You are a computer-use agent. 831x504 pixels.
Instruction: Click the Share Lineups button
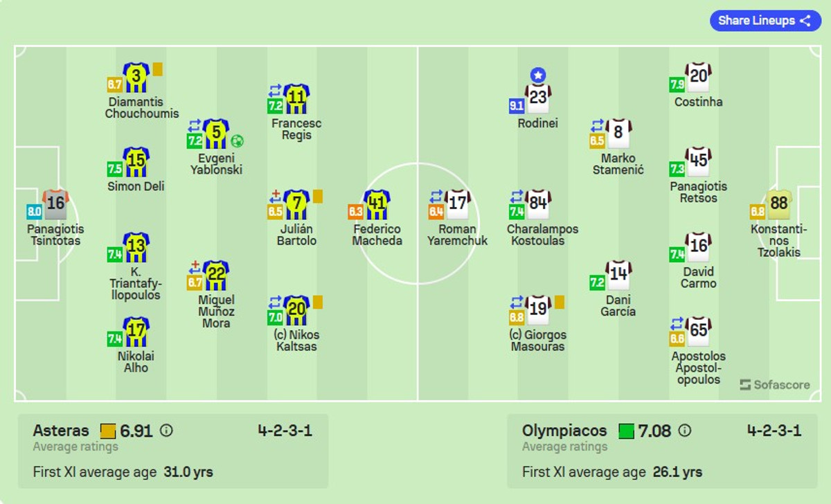pyautogui.click(x=765, y=21)
